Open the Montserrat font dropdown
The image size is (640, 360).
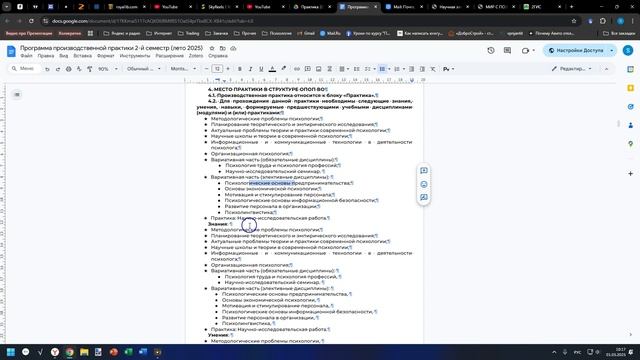pyautogui.click(x=183, y=69)
